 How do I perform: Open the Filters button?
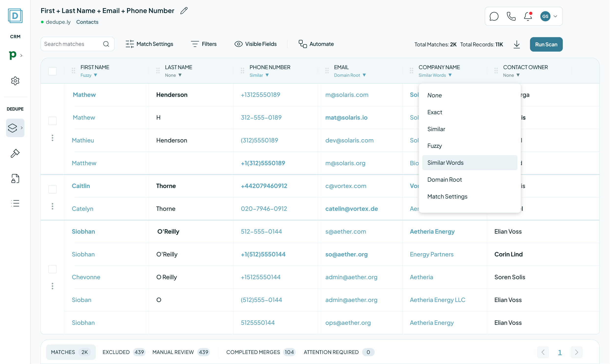pyautogui.click(x=204, y=44)
